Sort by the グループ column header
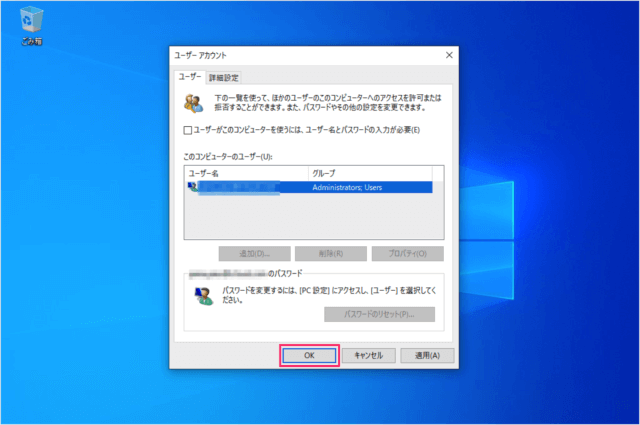Viewport: 640px width, 425px height. [369, 173]
